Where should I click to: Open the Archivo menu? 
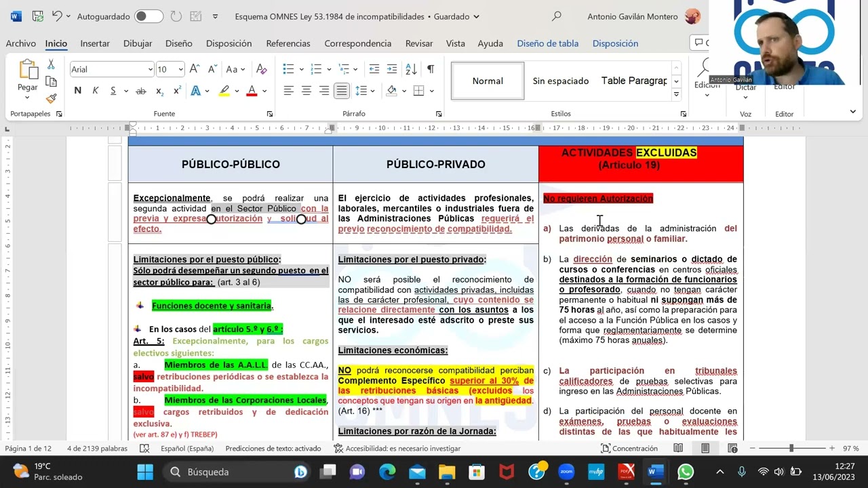[x=21, y=43]
